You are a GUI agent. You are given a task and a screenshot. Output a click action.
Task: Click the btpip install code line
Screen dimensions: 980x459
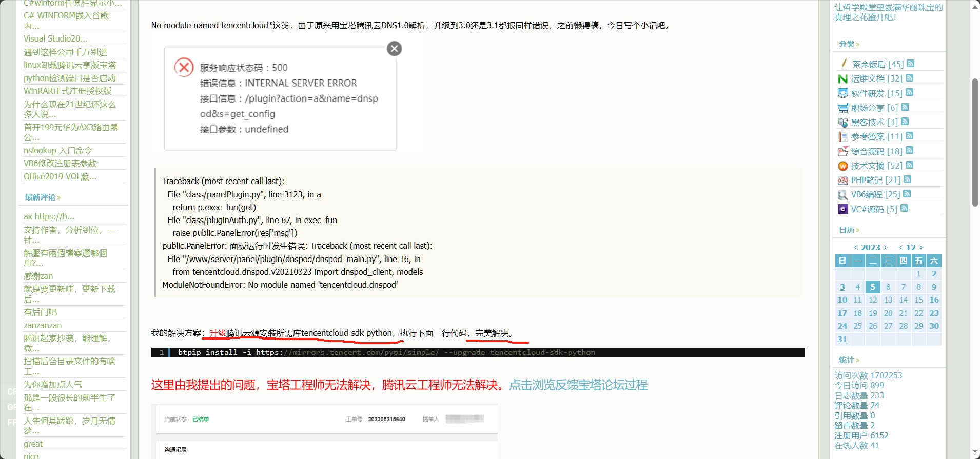point(478,352)
